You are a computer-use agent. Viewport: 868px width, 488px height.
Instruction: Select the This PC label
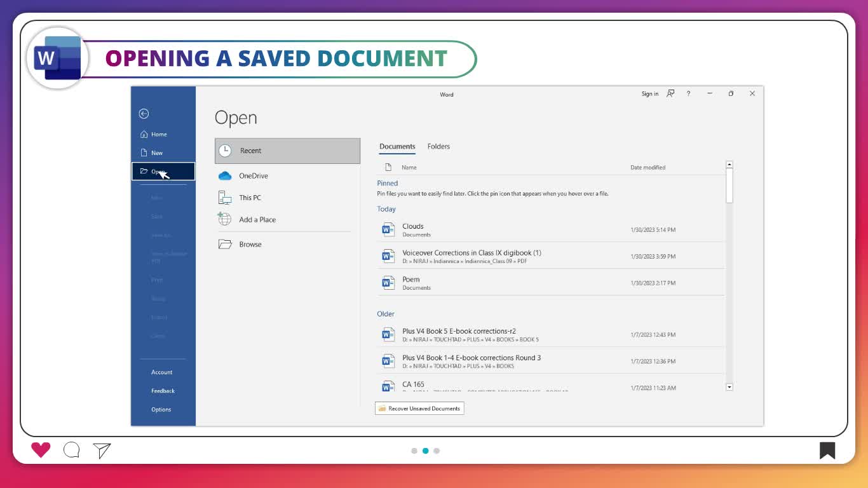250,198
